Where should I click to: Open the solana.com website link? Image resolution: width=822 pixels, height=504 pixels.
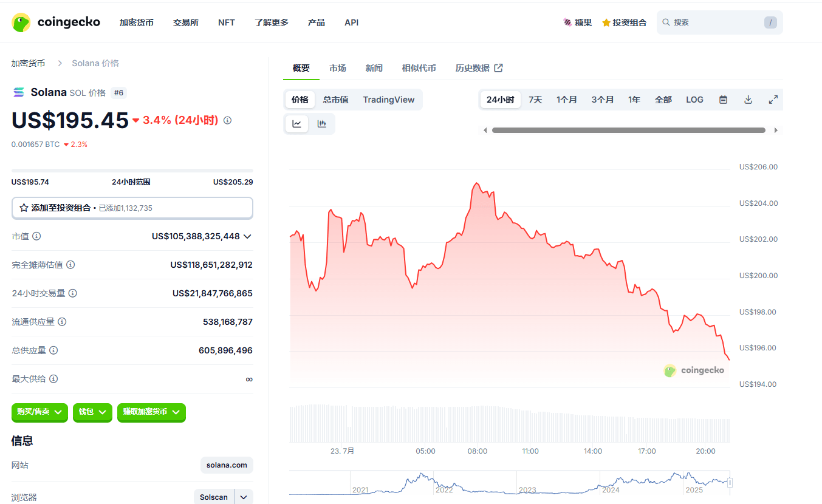227,465
